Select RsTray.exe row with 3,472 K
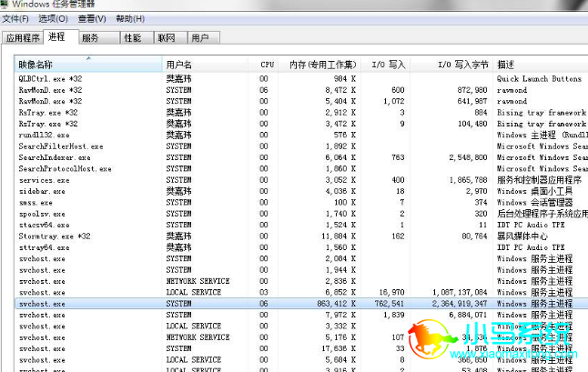 pyautogui.click(x=301, y=124)
